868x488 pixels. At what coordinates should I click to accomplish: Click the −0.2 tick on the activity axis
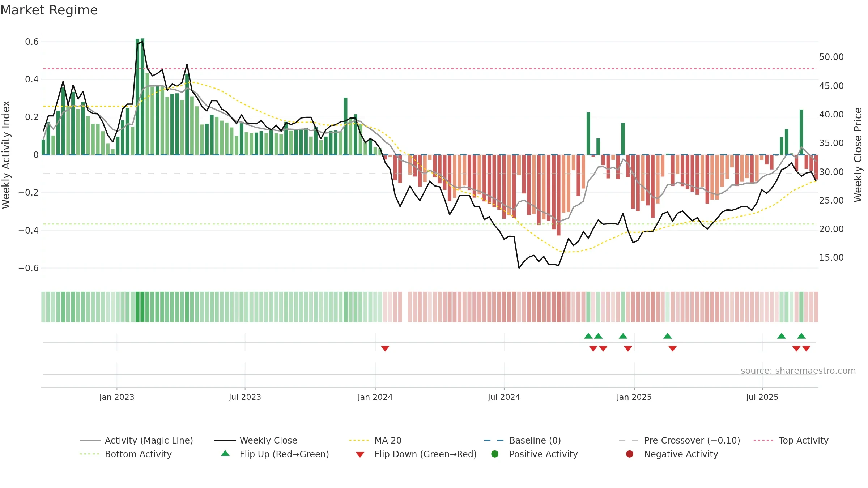click(29, 192)
